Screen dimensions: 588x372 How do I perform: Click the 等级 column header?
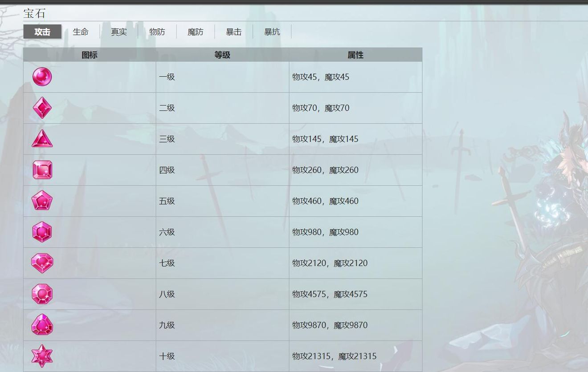(x=222, y=55)
